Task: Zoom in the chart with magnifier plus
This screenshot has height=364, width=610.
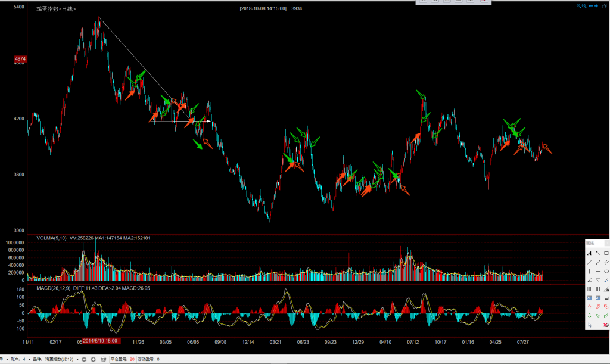Action: click(578, 6)
